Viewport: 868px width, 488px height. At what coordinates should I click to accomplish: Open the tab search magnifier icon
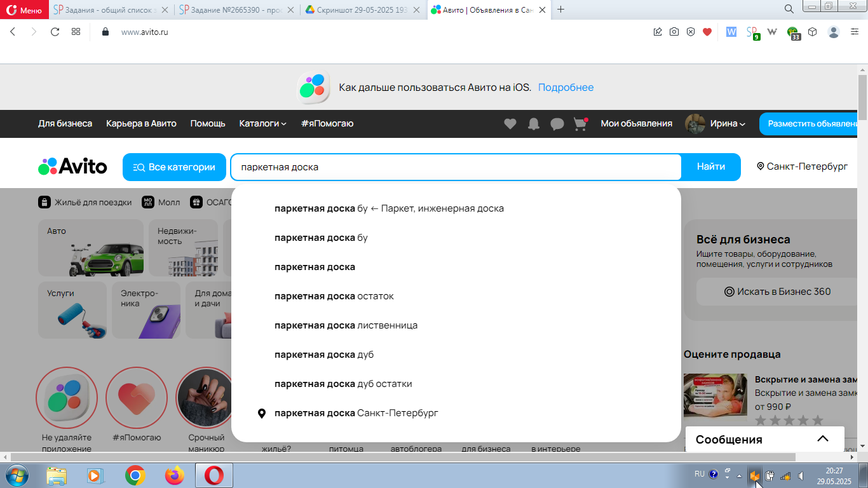click(x=789, y=9)
